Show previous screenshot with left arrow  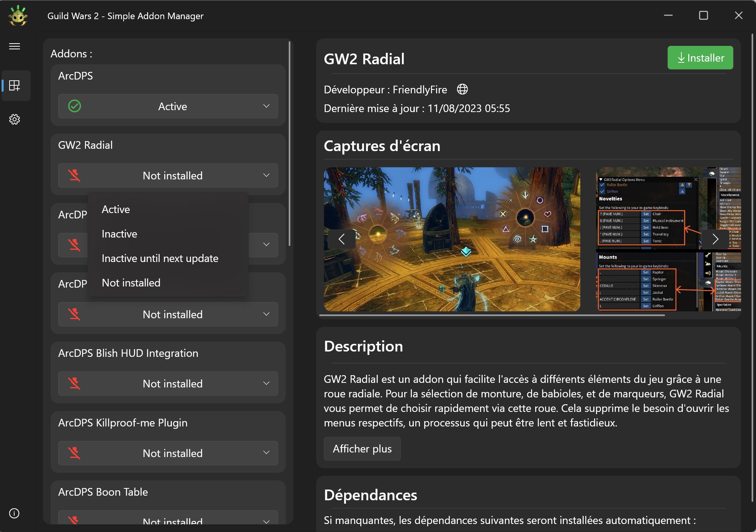click(x=341, y=239)
